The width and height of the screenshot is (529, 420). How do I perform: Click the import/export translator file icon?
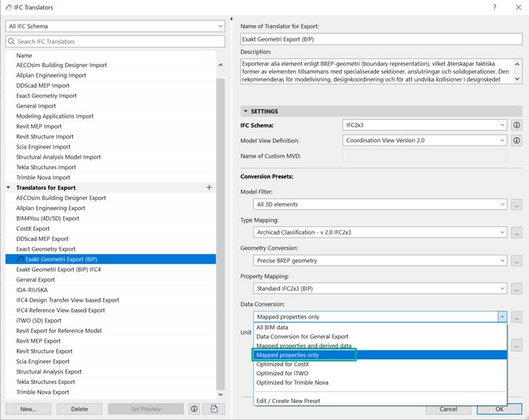pos(214,409)
